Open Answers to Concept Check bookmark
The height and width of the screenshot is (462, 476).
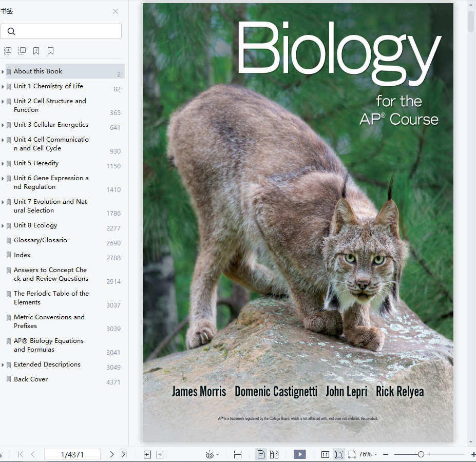51,274
